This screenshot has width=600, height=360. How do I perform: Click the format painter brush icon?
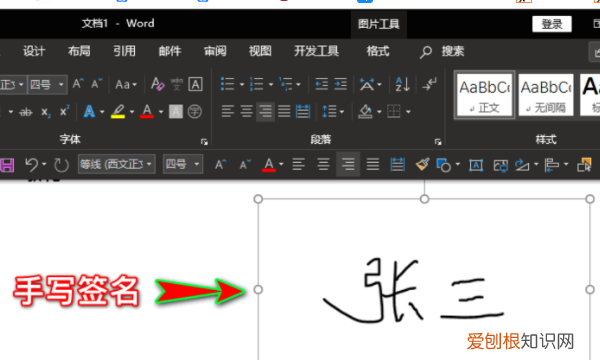pyautogui.click(x=422, y=165)
